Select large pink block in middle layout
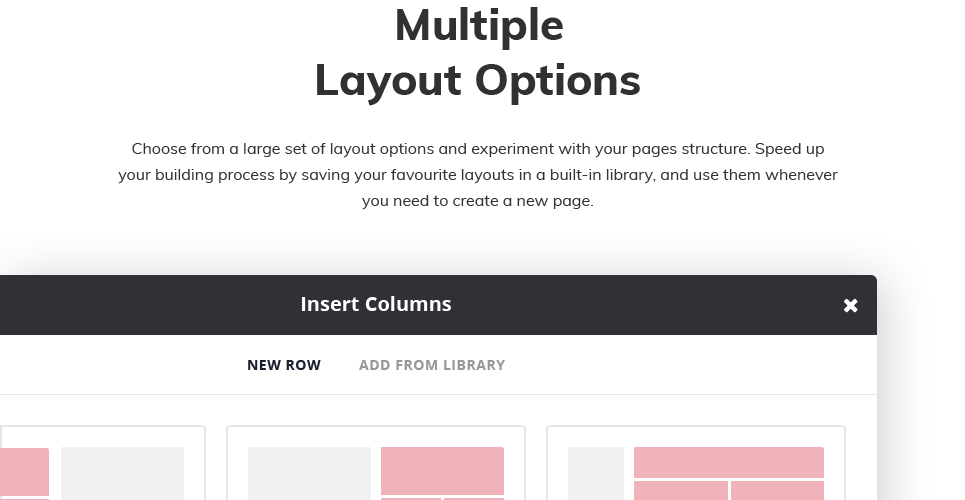 442,471
